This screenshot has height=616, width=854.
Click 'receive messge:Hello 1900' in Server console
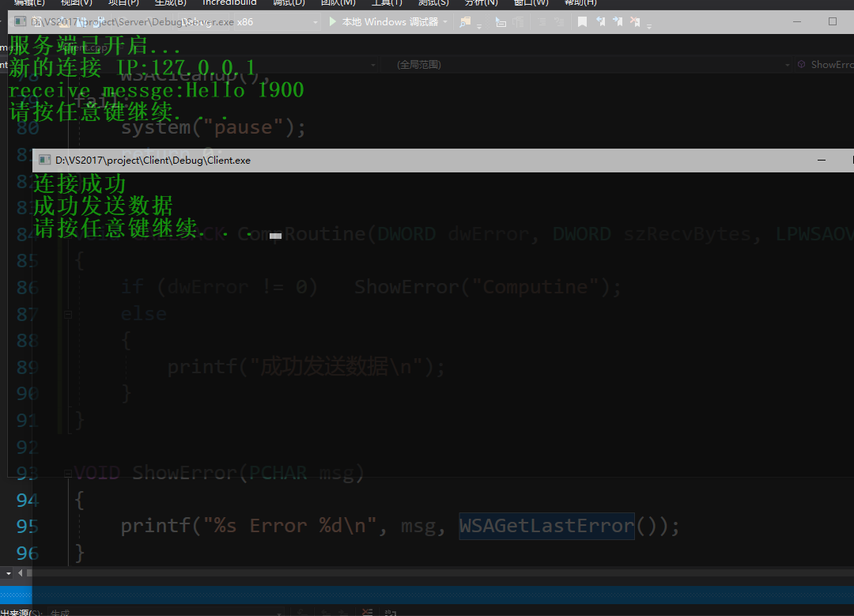pos(156,90)
